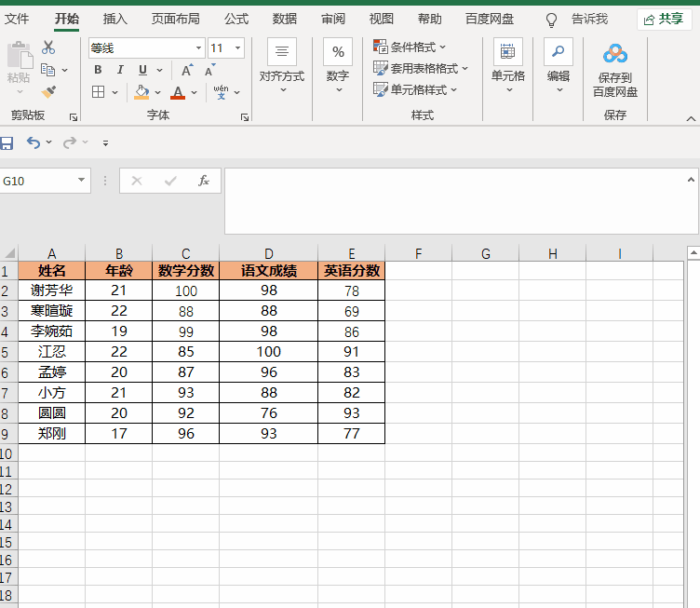The width and height of the screenshot is (700, 608).
Task: Click the Cut scissors icon
Action: pyautogui.click(x=48, y=47)
